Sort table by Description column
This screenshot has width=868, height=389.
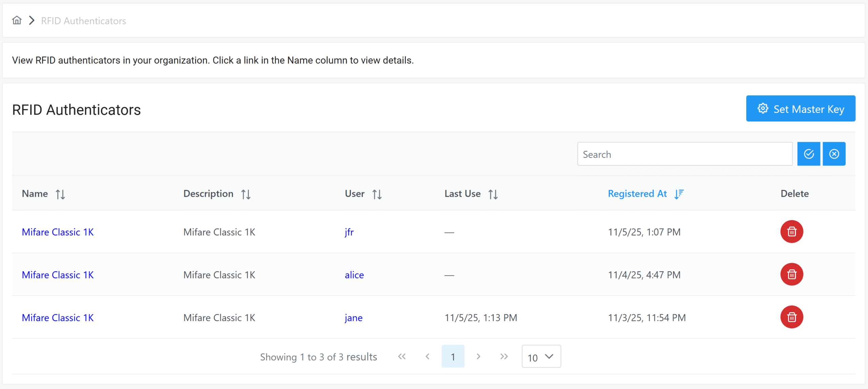(x=246, y=194)
